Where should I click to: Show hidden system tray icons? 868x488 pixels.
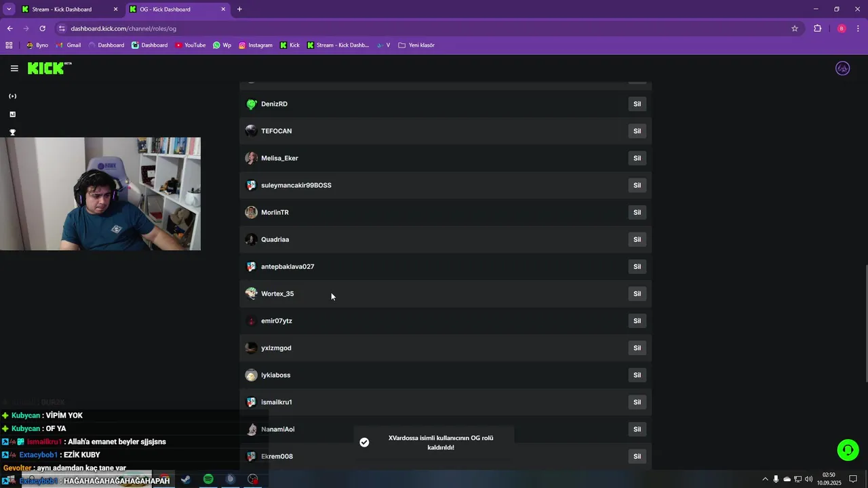click(x=765, y=479)
